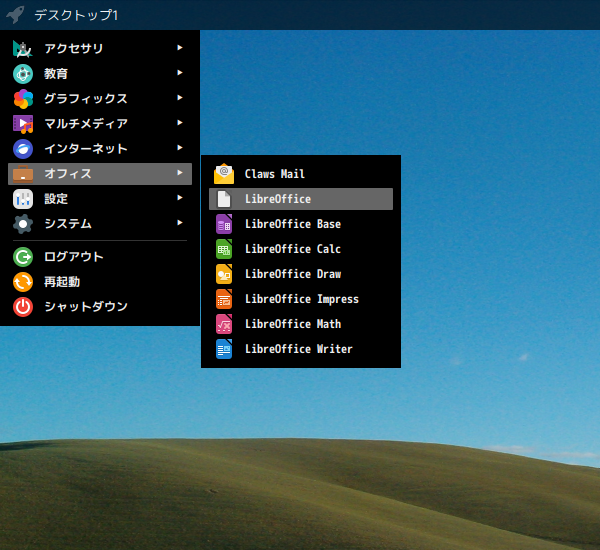This screenshot has width=600, height=550.
Task: Click シャットダウン to power off
Action: click(x=86, y=307)
